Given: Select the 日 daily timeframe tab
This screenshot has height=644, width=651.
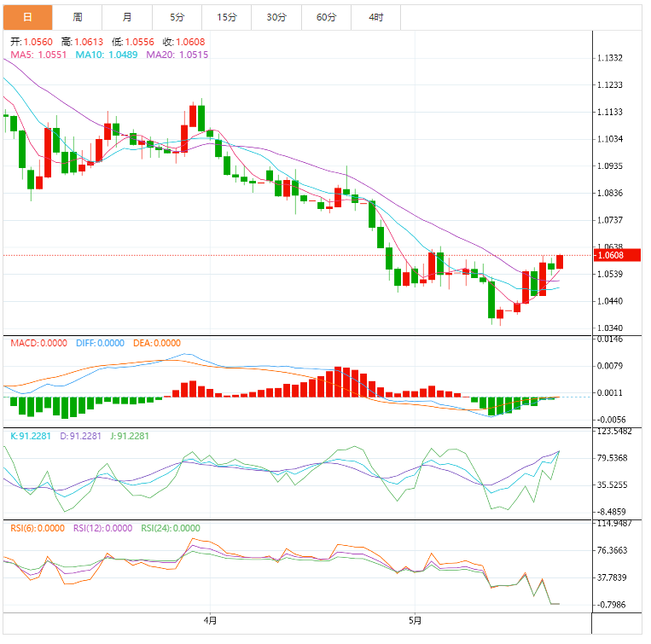Looking at the screenshot, I should click(x=27, y=17).
